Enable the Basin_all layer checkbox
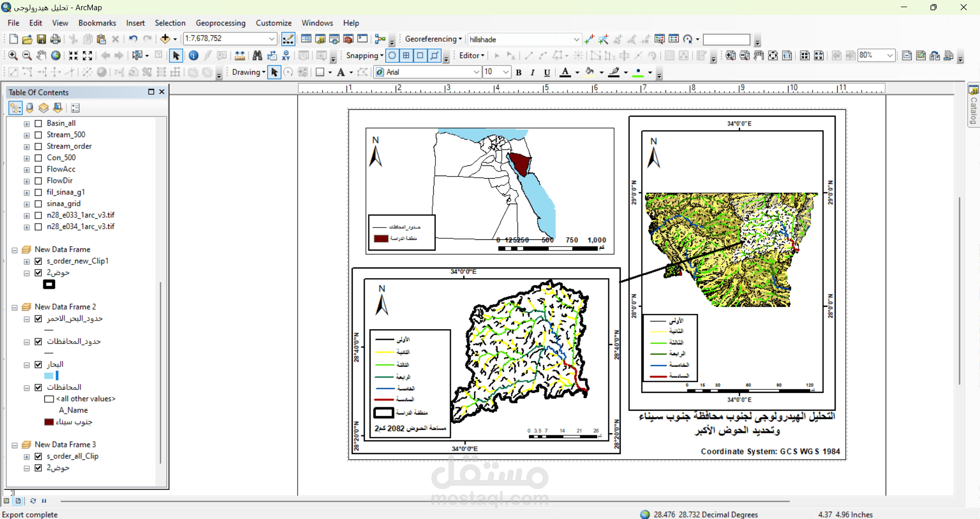 point(38,123)
